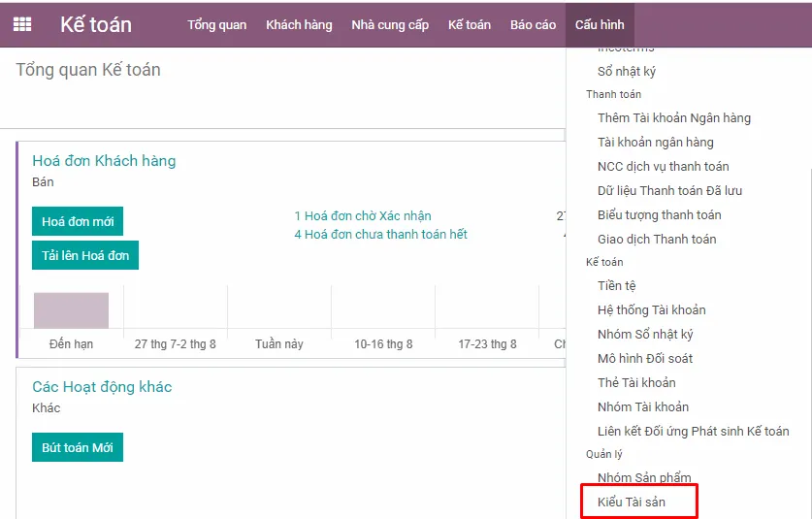Click the Tải lên Hoá đơn button

(85, 255)
